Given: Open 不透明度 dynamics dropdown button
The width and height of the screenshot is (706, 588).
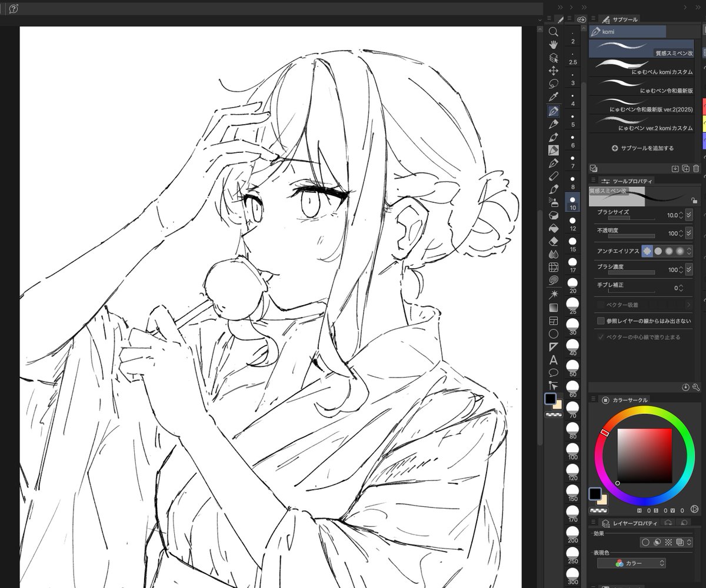Looking at the screenshot, I should (x=689, y=233).
